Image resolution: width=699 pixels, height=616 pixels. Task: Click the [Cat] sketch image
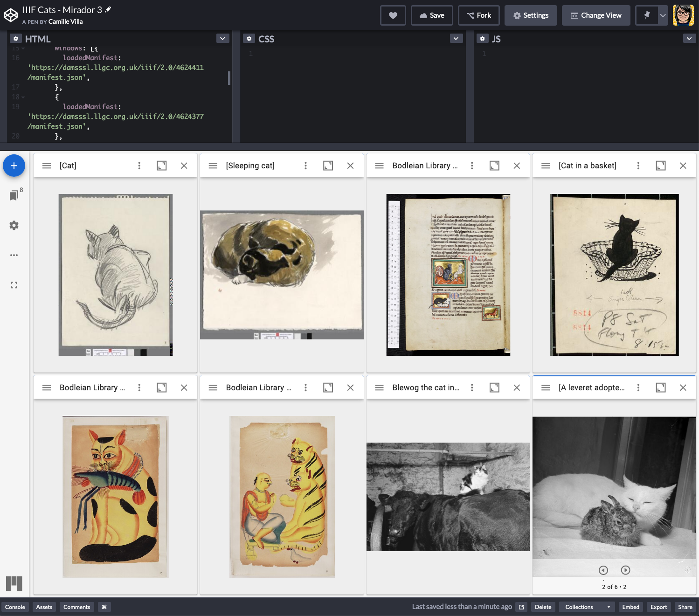pyautogui.click(x=116, y=275)
